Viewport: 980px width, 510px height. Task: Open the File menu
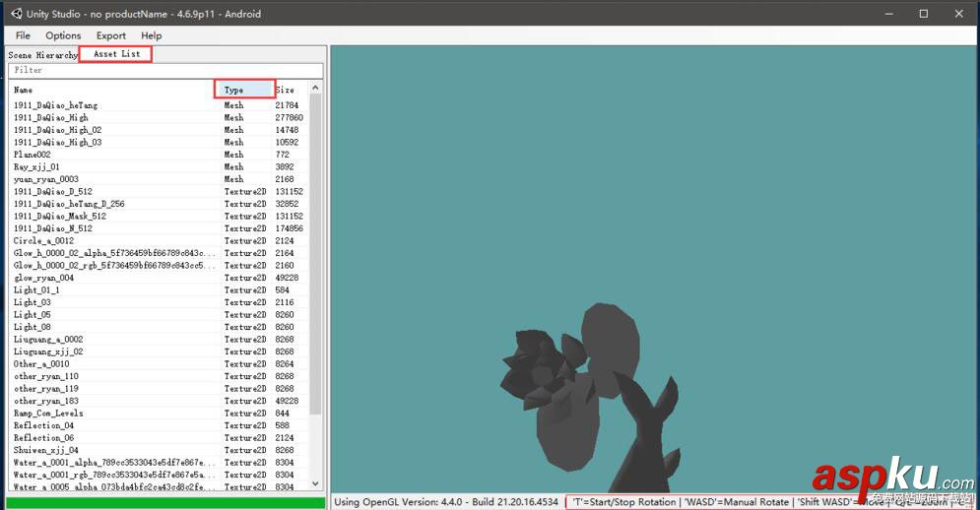click(x=23, y=35)
